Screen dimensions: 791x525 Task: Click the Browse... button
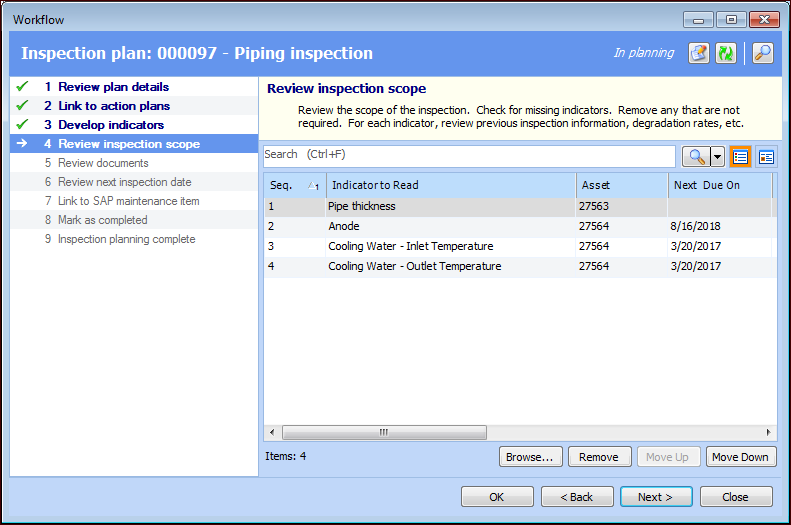[530, 457]
